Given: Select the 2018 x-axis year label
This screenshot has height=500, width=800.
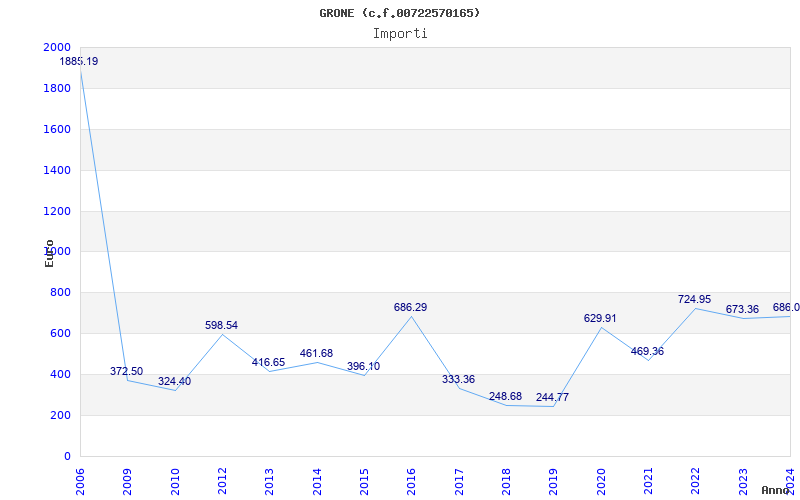Looking at the screenshot, I should pyautogui.click(x=506, y=483).
